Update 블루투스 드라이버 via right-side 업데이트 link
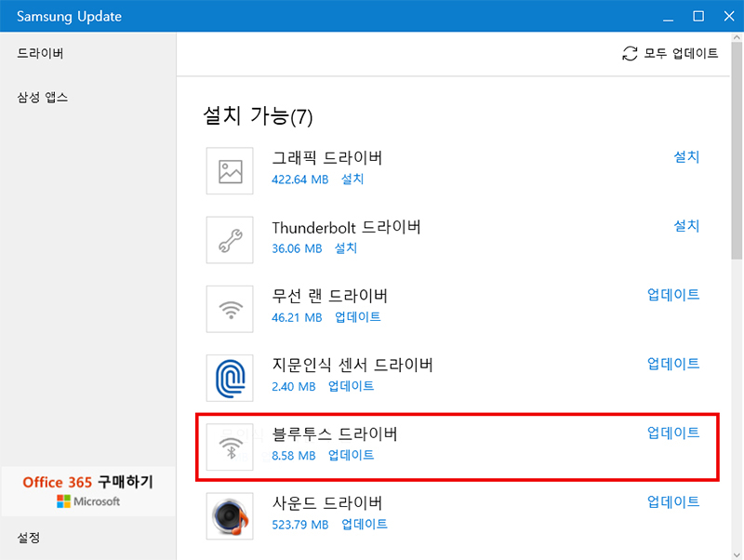 pos(673,433)
